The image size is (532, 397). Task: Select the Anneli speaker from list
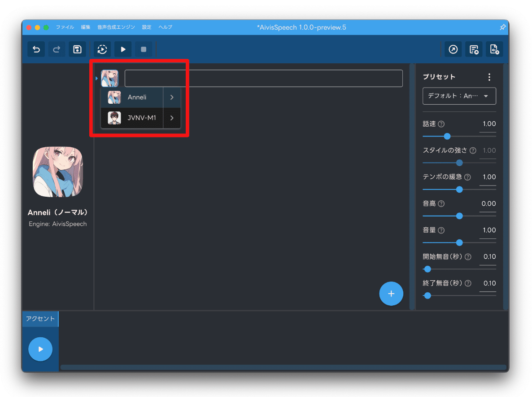pos(132,97)
